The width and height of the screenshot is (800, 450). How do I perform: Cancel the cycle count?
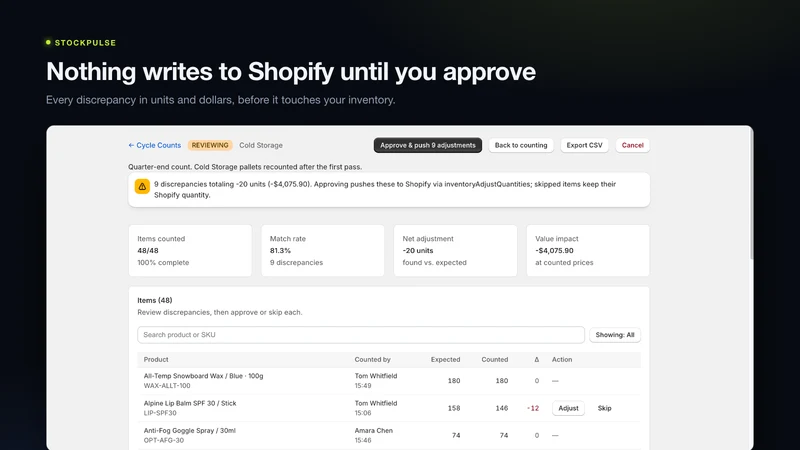633,145
